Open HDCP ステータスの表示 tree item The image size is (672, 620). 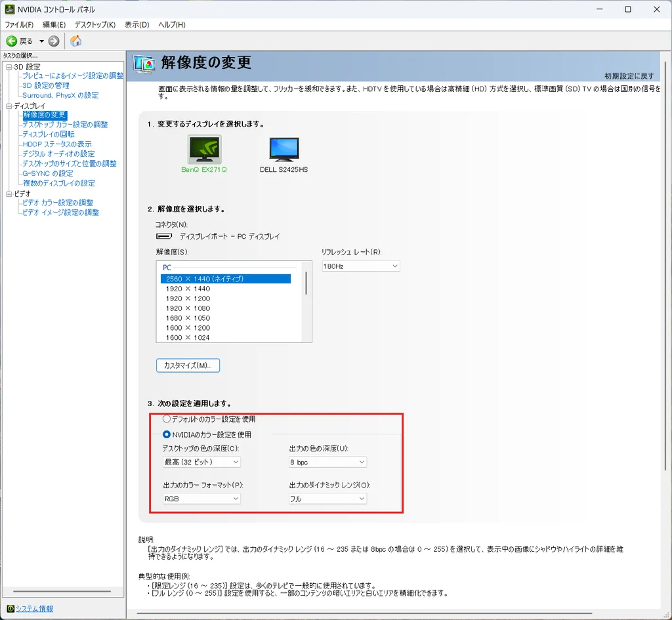point(57,144)
